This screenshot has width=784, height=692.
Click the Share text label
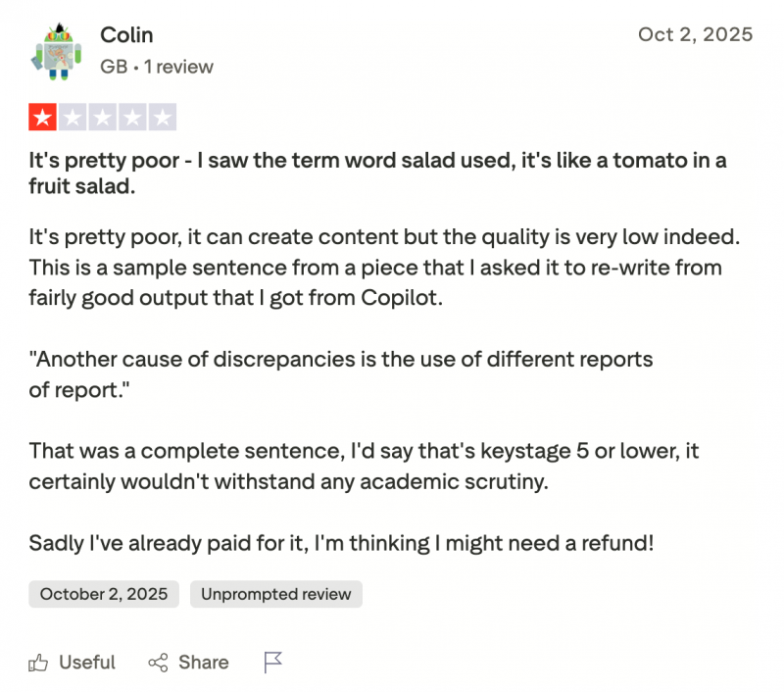pyautogui.click(x=204, y=663)
